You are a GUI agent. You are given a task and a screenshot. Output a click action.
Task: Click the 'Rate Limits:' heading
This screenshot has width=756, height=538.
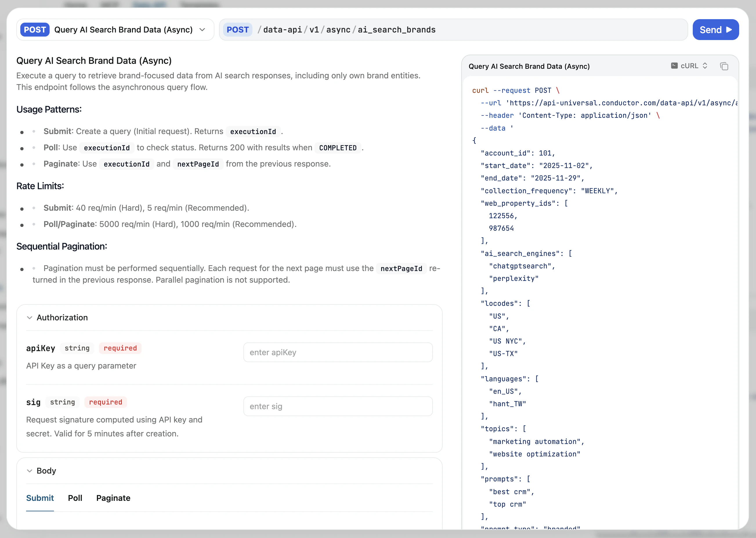coord(40,186)
